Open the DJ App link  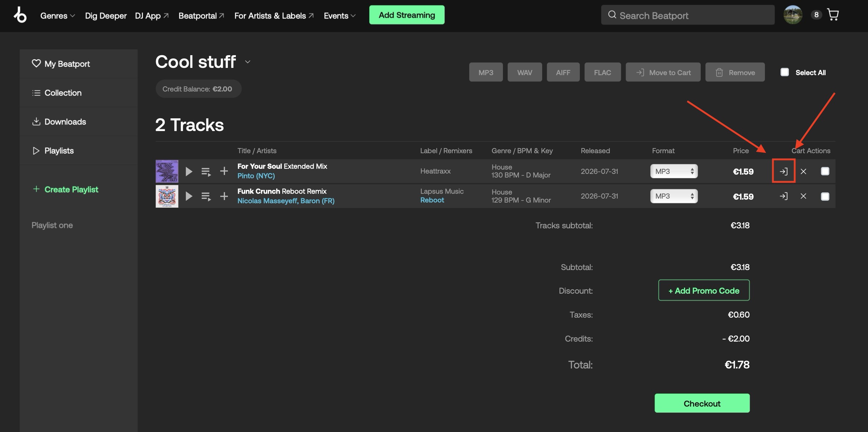[x=152, y=16]
